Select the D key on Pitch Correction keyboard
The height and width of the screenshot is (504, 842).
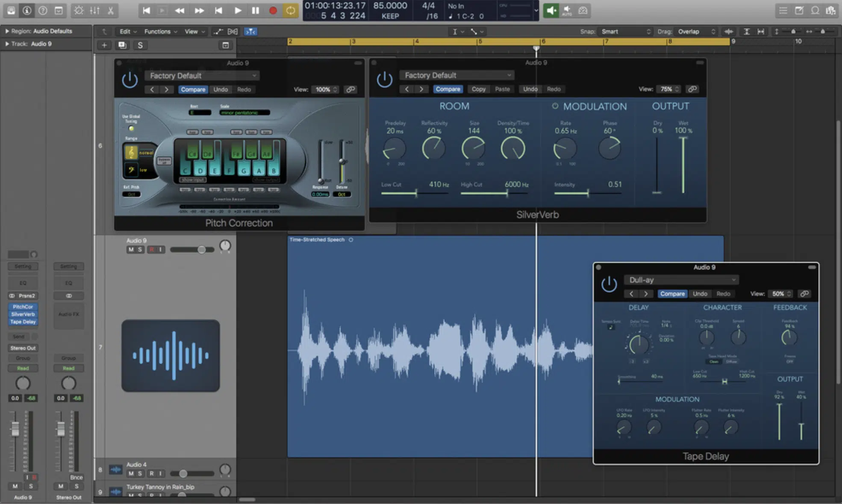tap(200, 171)
